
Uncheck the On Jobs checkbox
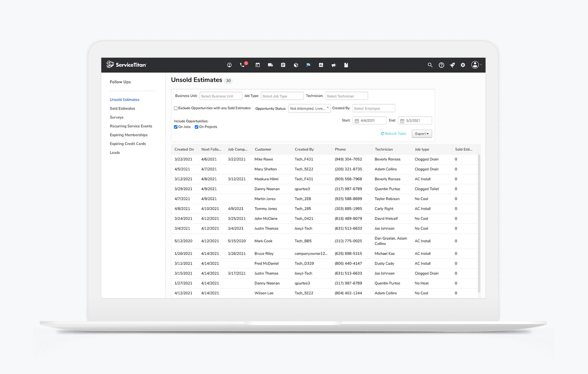(176, 127)
